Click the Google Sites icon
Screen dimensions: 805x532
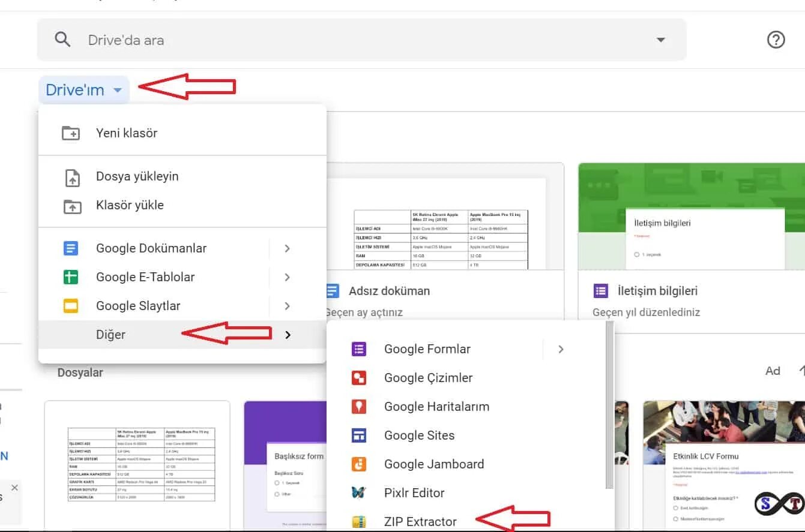[359, 435]
